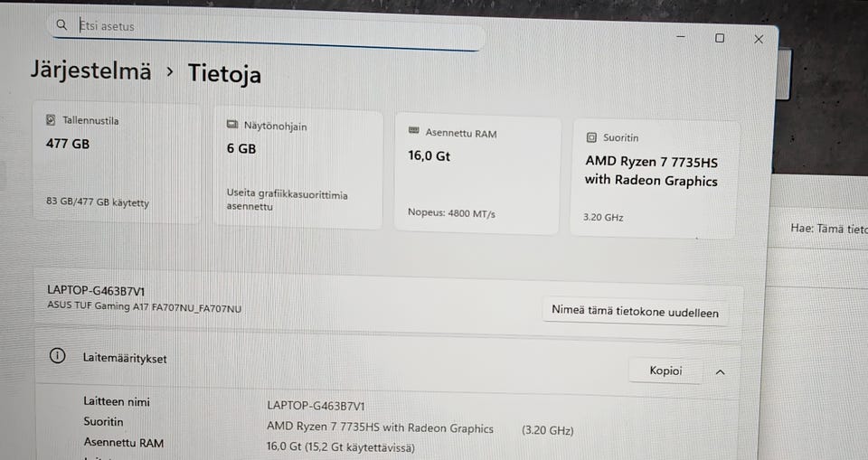Open the Järjestelmä breadcrumb link
Image resolution: width=868 pixels, height=460 pixels.
click(90, 70)
